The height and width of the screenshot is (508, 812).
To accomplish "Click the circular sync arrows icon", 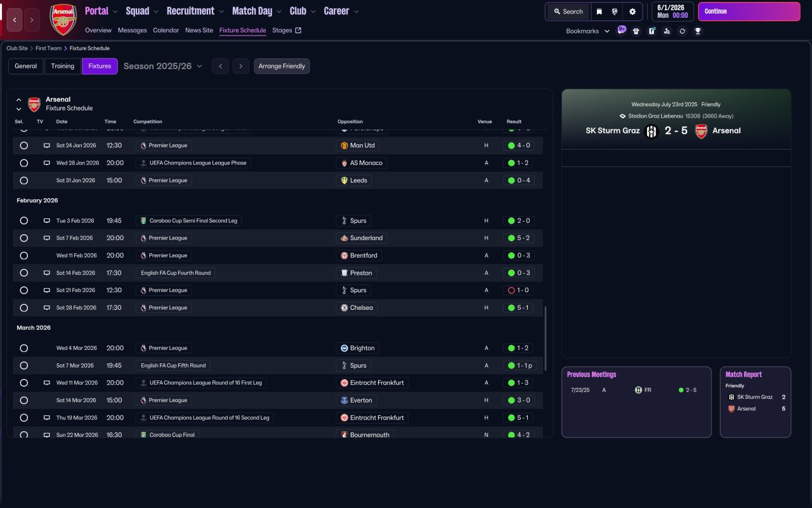I will [682, 31].
